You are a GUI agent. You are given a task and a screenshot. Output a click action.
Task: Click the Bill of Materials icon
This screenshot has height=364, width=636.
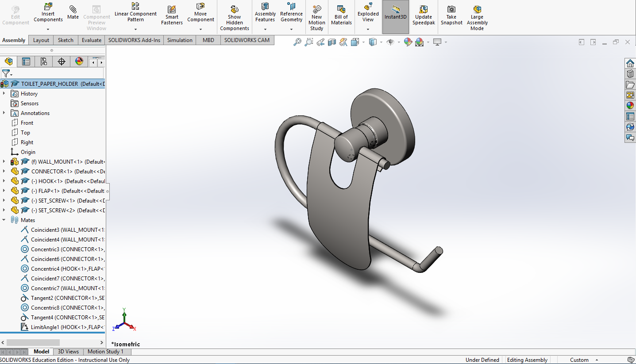341,9
